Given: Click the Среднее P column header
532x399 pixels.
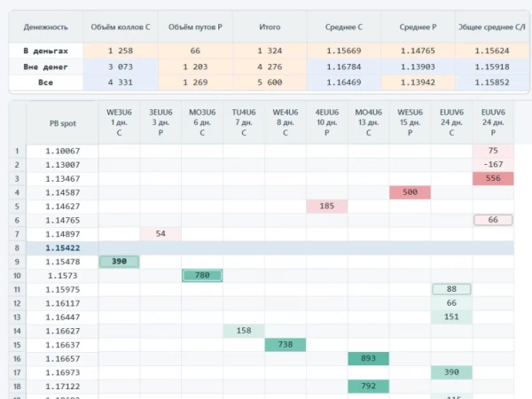Looking at the screenshot, I should [418, 27].
